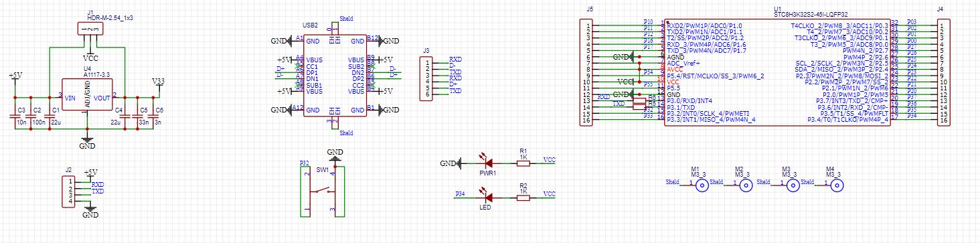Select the J2 four-pin connector symbol
980x243 pixels.
[69, 193]
